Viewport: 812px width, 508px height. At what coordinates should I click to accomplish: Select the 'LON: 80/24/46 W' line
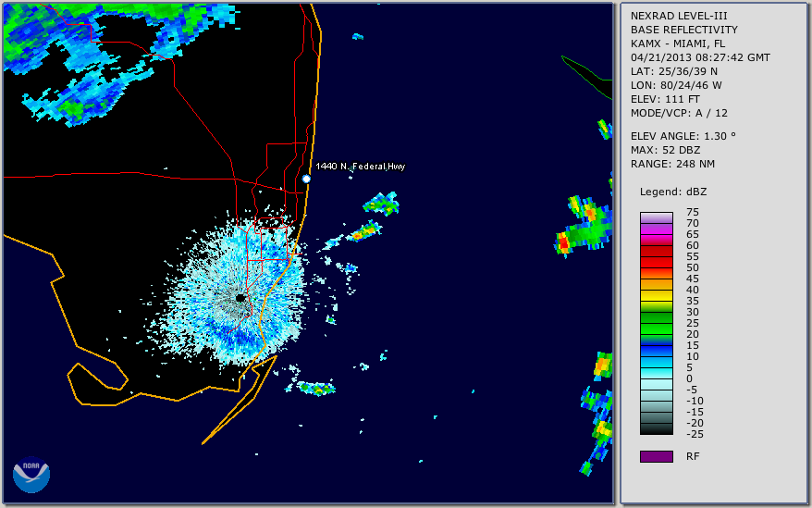tap(676, 85)
